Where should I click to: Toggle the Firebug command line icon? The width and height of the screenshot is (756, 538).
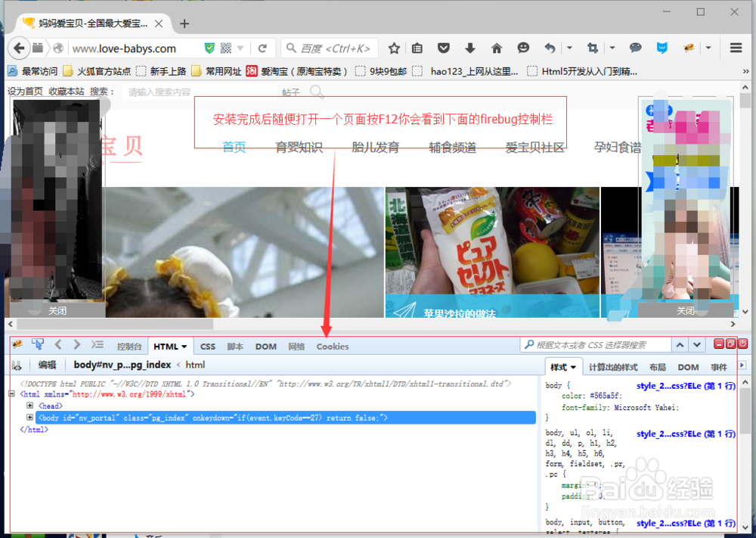point(98,344)
